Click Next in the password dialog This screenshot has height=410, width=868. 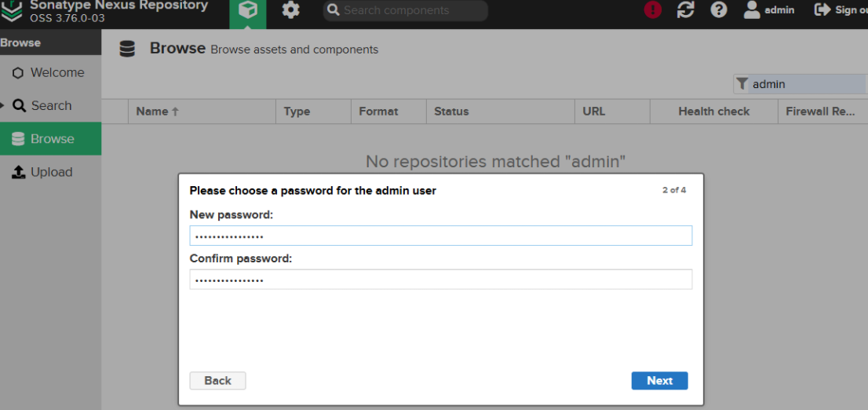tap(659, 381)
